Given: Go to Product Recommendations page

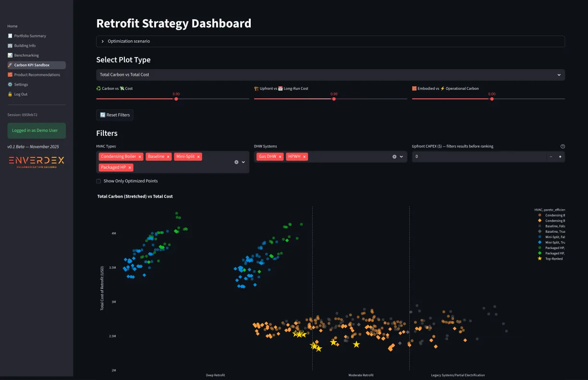Looking at the screenshot, I should [x=37, y=75].
